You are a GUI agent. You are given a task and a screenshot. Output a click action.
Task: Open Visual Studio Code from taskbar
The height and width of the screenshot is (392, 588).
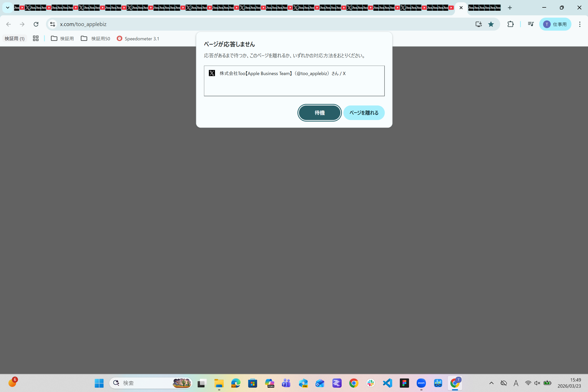(387, 383)
